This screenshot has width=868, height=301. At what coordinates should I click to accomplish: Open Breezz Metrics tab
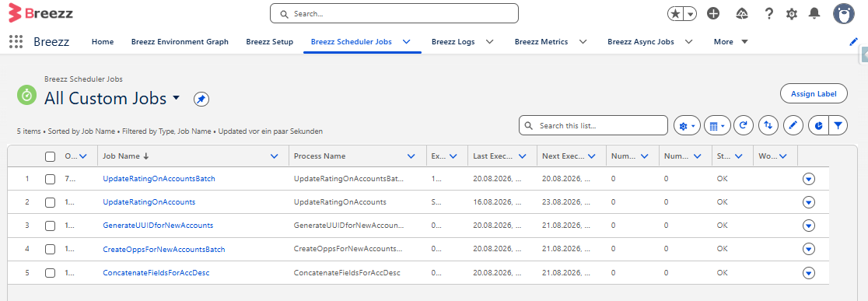(x=541, y=41)
